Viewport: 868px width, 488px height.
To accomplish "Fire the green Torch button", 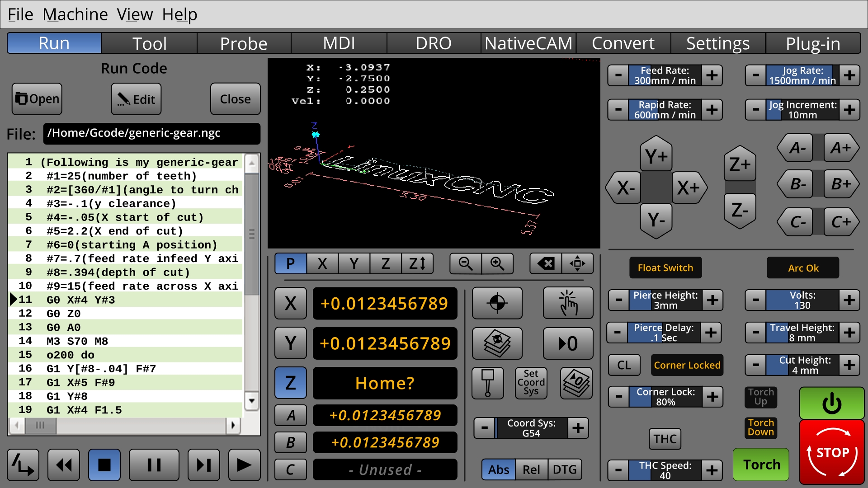I will (761, 465).
